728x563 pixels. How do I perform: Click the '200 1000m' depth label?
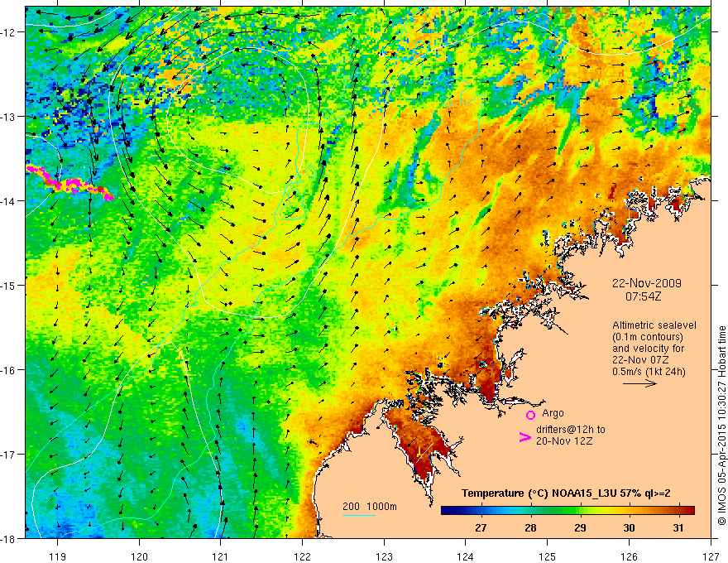370,507
